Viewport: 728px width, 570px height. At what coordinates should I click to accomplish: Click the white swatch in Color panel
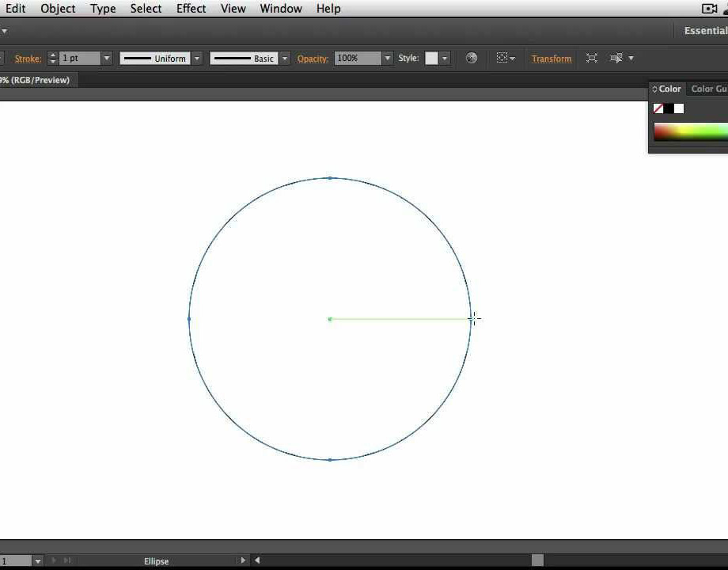[x=679, y=108]
